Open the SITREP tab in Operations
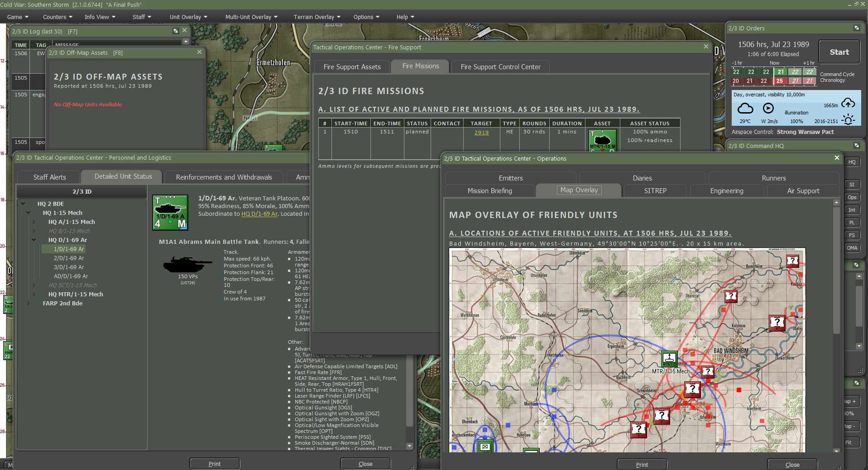868x470 pixels. tap(655, 191)
